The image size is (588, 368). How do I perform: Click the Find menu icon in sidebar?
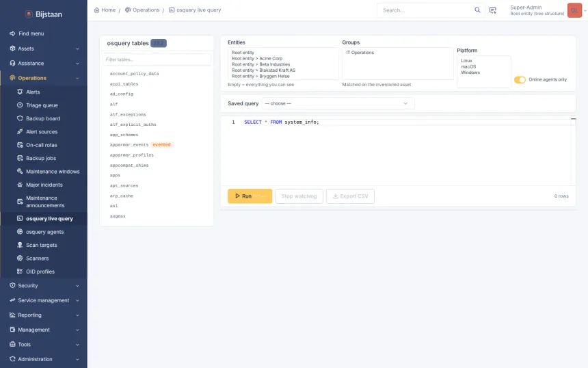(x=12, y=34)
